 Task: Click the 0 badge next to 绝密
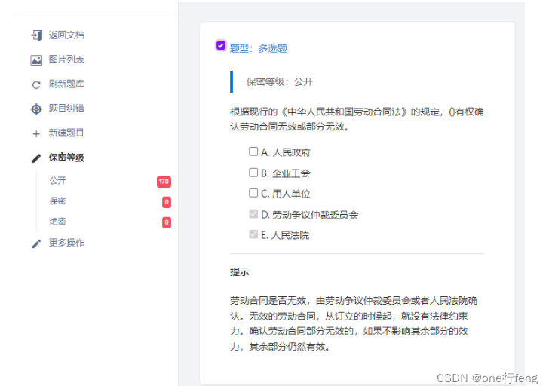pyautogui.click(x=167, y=222)
